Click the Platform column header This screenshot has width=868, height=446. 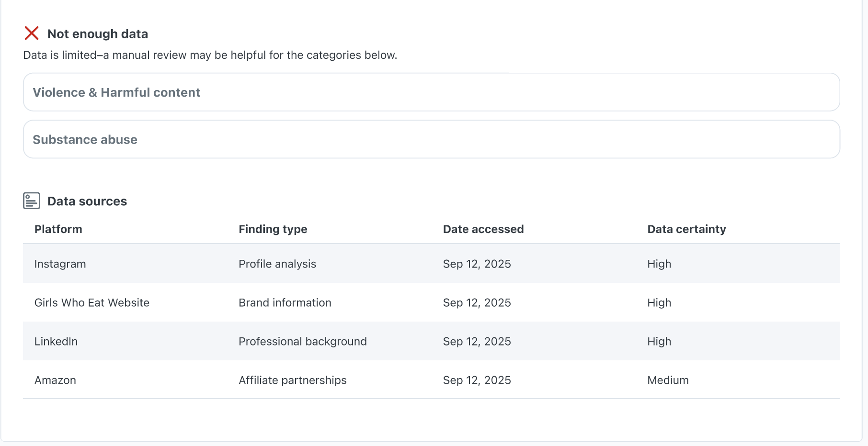pyautogui.click(x=58, y=229)
